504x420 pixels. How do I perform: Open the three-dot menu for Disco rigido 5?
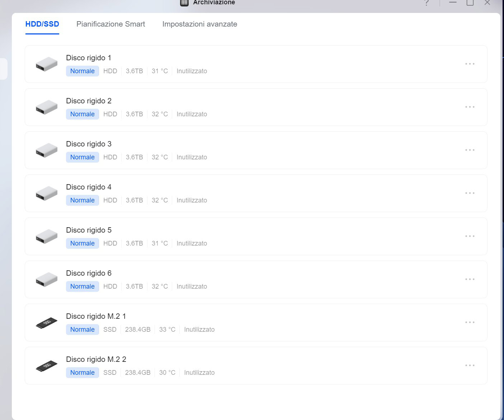tap(470, 236)
